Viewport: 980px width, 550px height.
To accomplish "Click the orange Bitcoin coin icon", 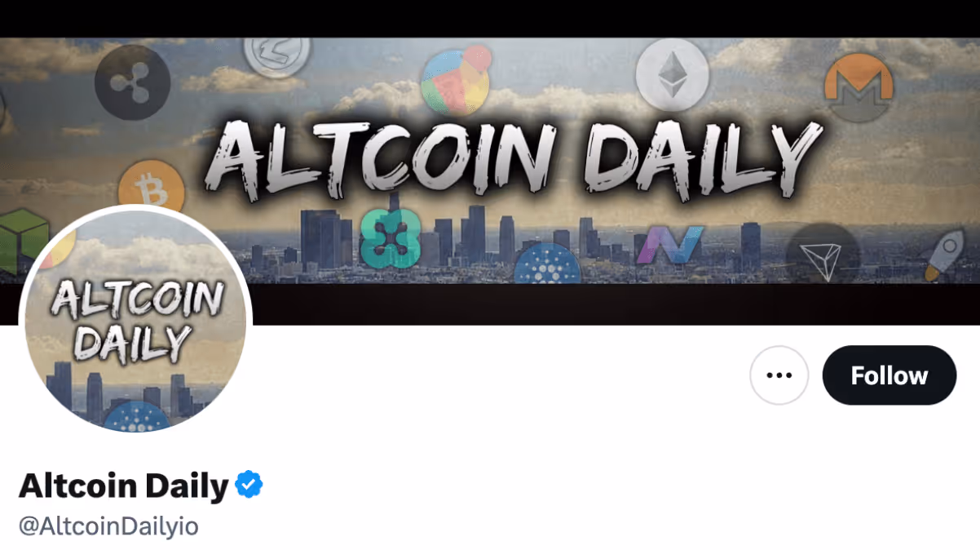I will 151,191.
